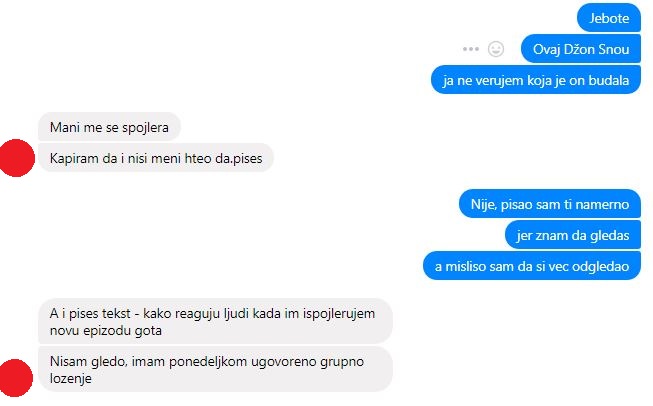This screenshot has height=406, width=653.
Task: Click the red avatar beside 'Nisam gledo'
Action: (16, 378)
